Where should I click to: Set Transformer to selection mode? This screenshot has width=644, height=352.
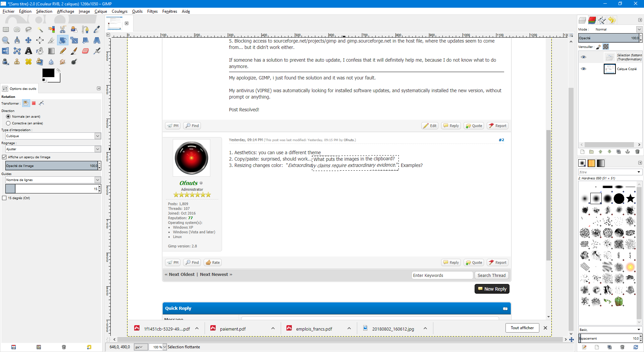click(34, 103)
